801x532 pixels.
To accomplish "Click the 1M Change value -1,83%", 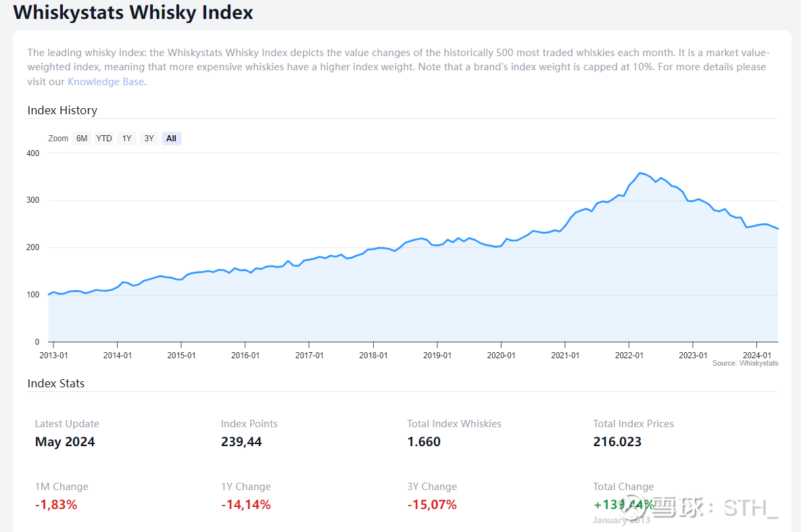I will pos(56,504).
